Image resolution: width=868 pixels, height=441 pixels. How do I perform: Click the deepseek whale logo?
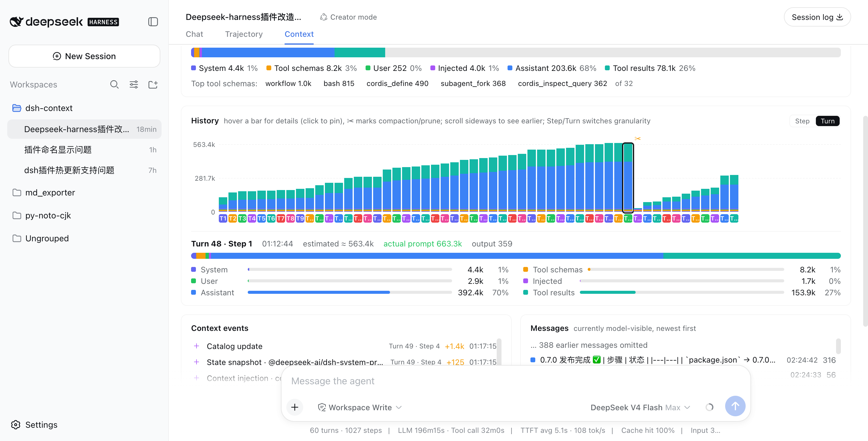coord(17,22)
